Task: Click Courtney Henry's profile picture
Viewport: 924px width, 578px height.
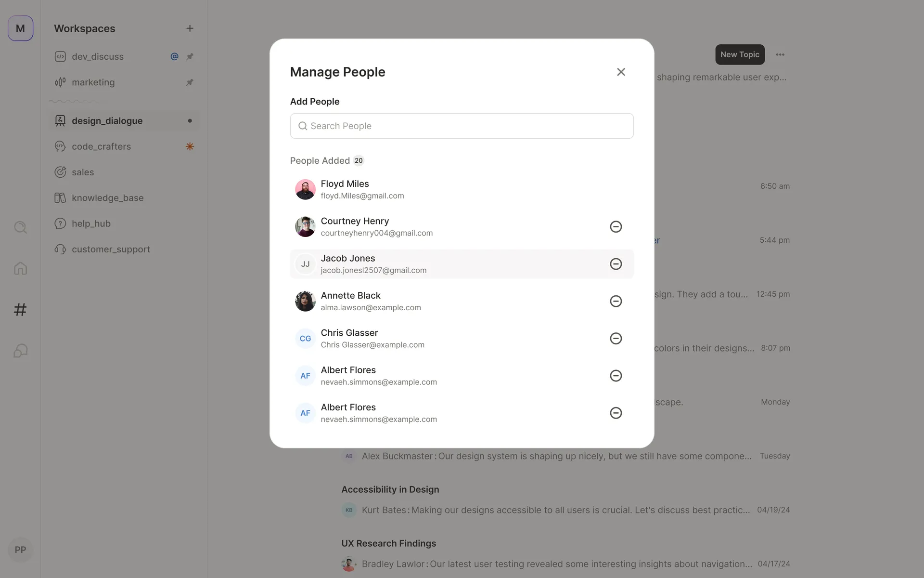Action: coord(305,226)
